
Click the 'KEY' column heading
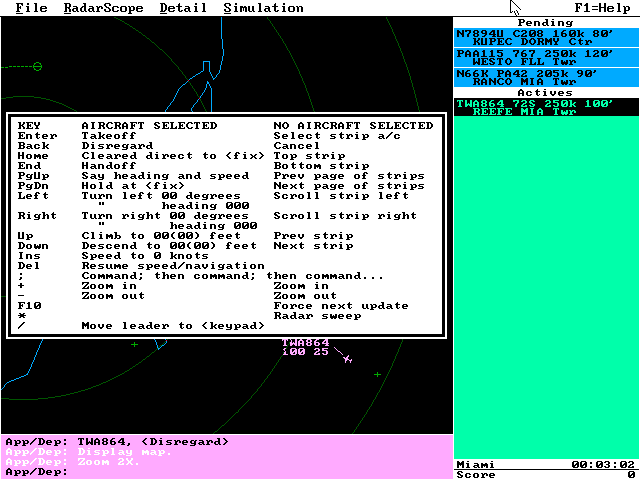pos(29,125)
